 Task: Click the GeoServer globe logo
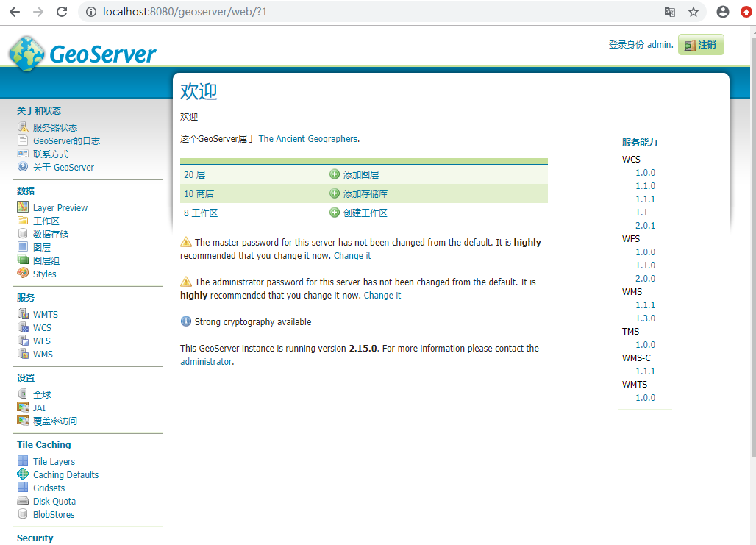point(27,54)
